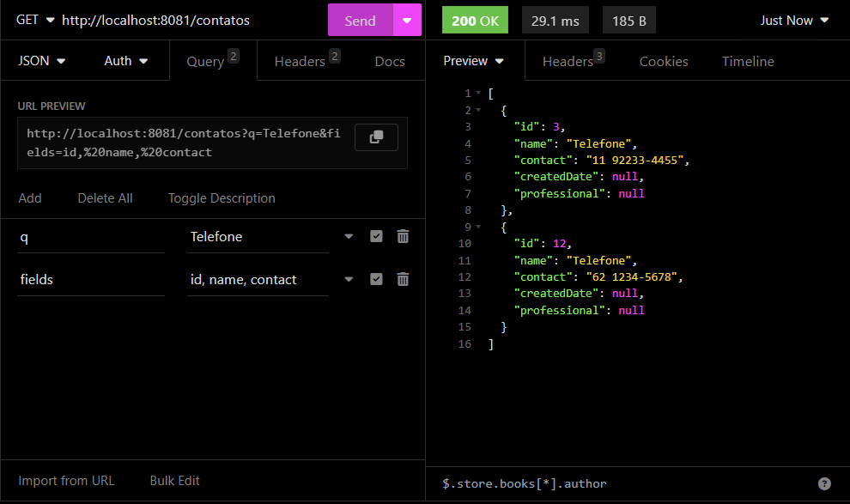Screen dimensions: 850x504
Task: Click the Telefone parameter value field
Action: point(258,237)
